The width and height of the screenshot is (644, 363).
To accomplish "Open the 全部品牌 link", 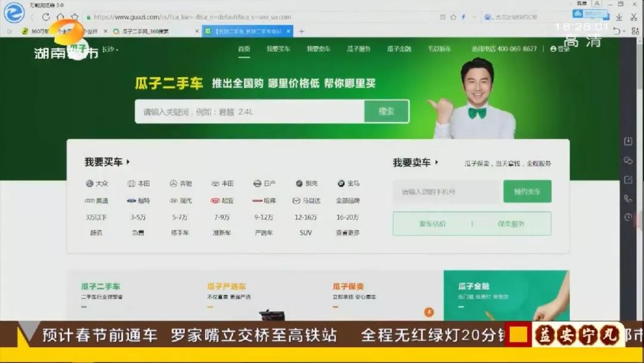I will (348, 201).
